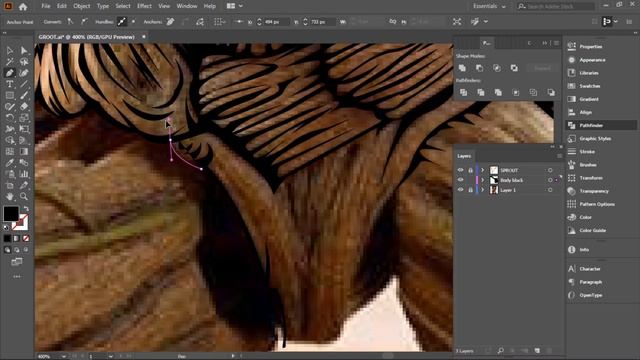Expand the Body black layer
The height and width of the screenshot is (360, 640).
482,180
